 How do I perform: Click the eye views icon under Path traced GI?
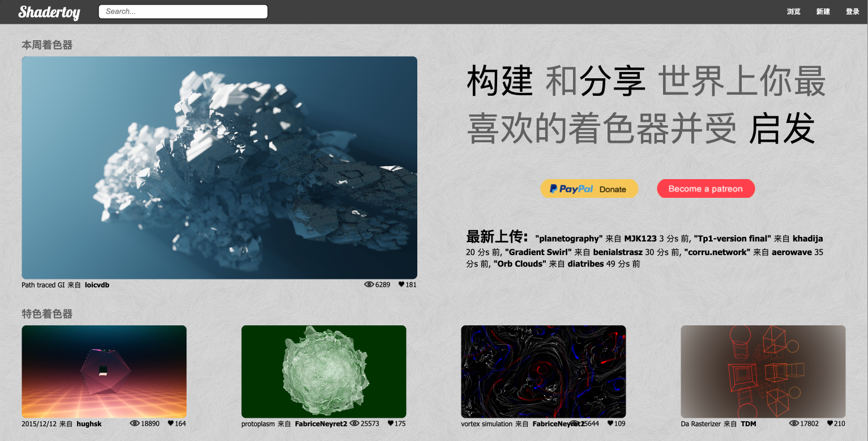369,285
